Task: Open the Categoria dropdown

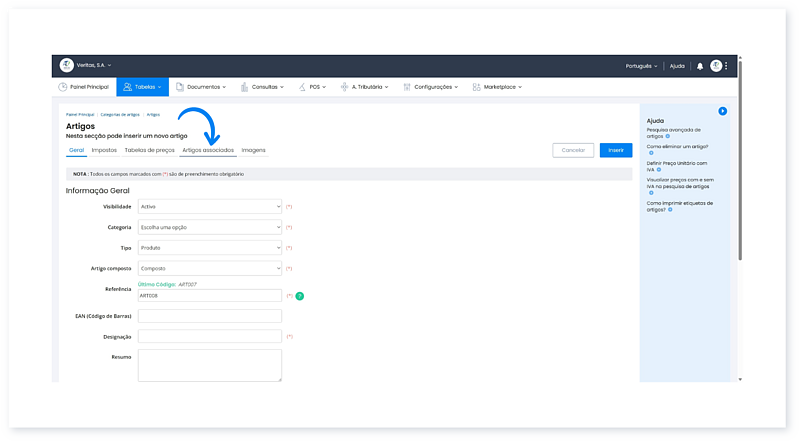Action: pos(210,227)
